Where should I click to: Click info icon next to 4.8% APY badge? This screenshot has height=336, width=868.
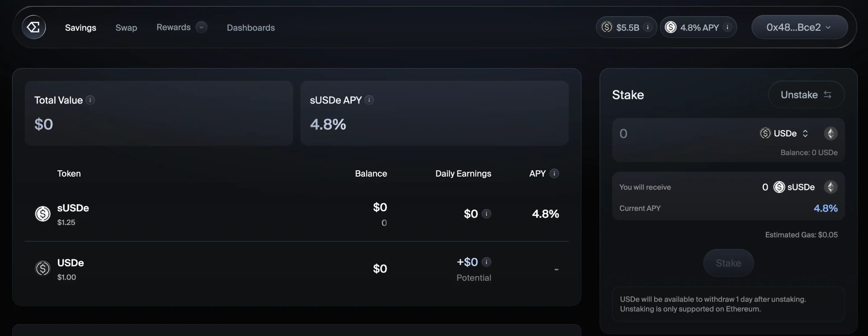click(x=727, y=28)
